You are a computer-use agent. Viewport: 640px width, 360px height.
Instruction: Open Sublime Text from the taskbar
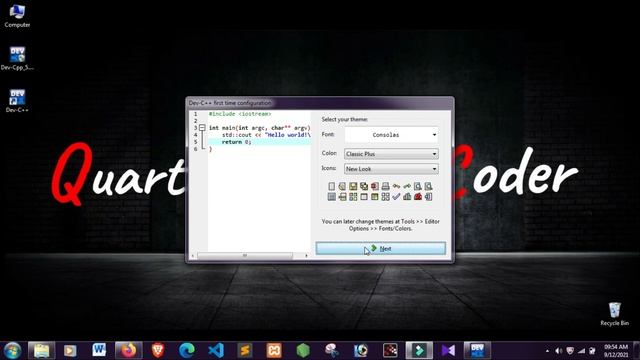245,350
